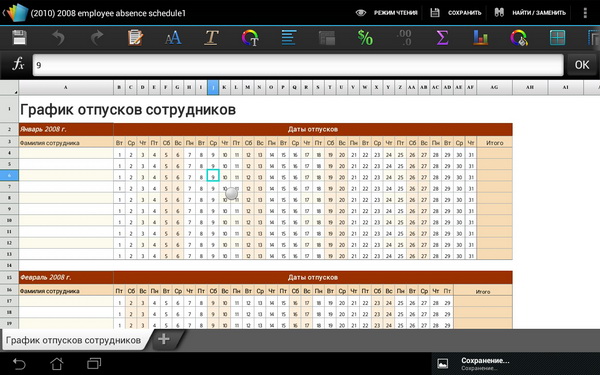Insert a chart using the bar chart icon
This screenshot has height=375, width=600.
coord(480,38)
